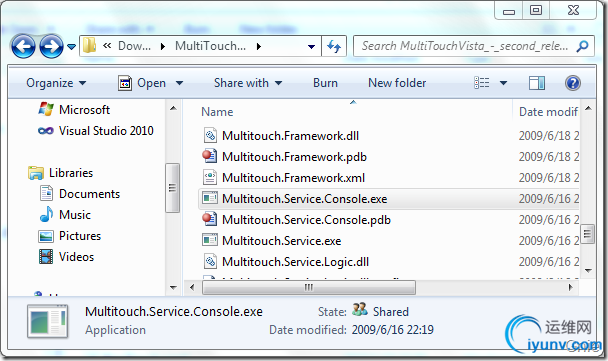Open the Share with menu
The width and height of the screenshot is (608, 361).
[x=248, y=83]
